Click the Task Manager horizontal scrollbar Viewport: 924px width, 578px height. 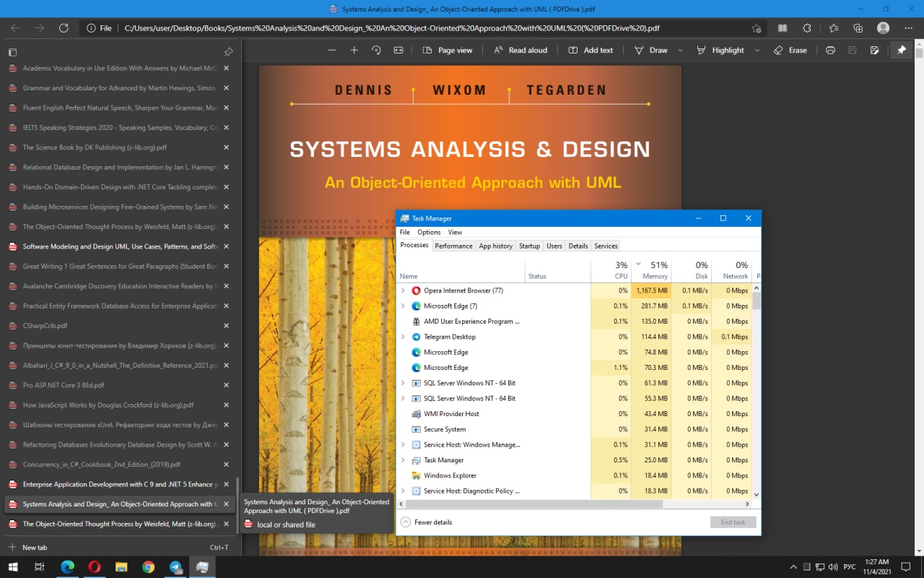[x=534, y=504]
